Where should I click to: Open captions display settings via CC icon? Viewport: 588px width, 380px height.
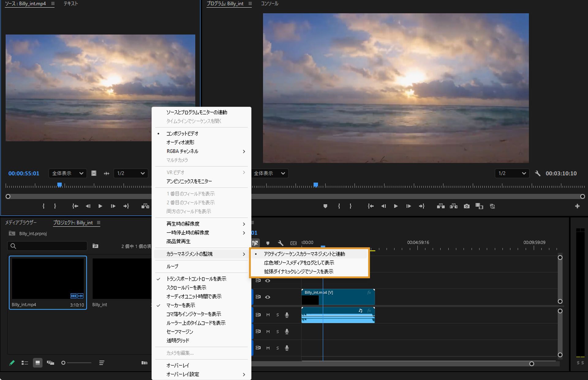[x=293, y=243]
